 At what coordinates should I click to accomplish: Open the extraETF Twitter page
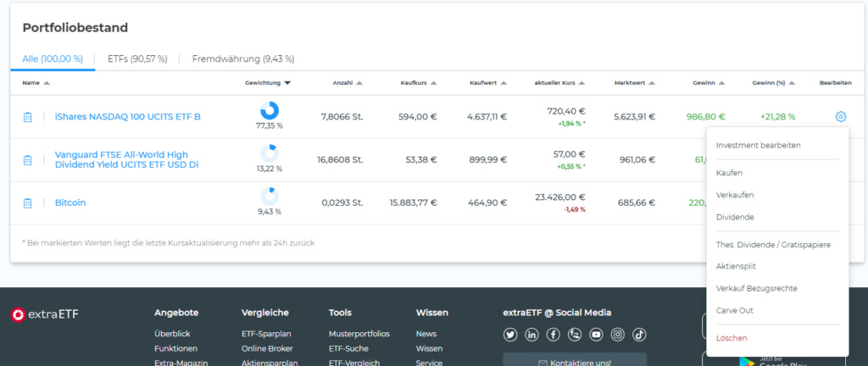point(509,335)
